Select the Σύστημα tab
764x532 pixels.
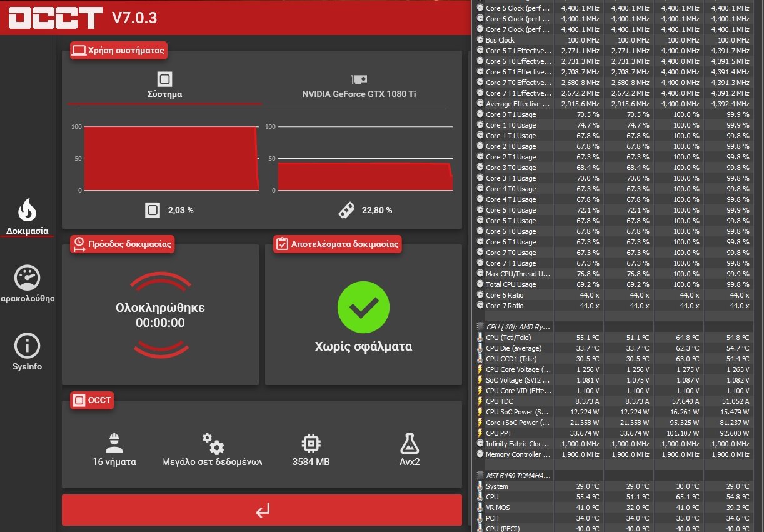[165, 86]
